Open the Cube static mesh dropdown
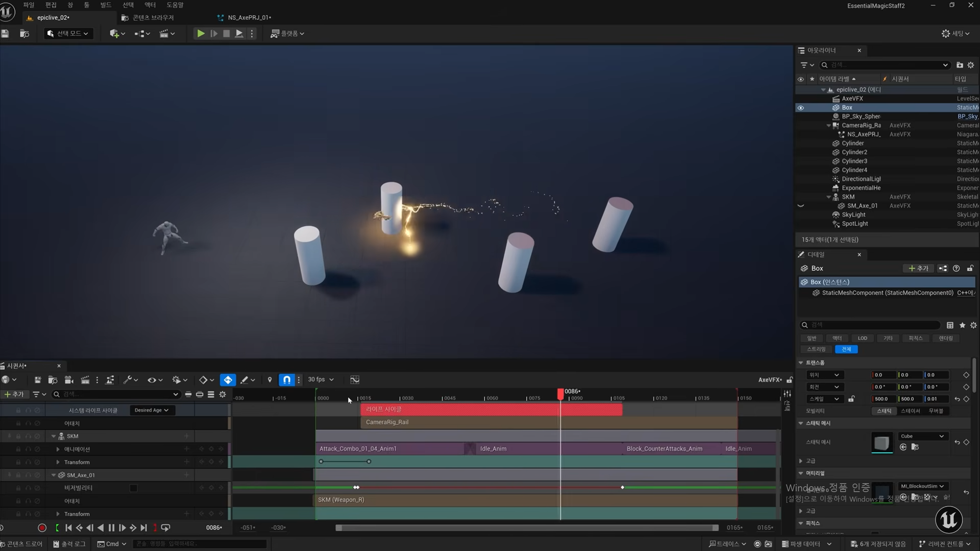This screenshot has height=551, width=980. 922,436
